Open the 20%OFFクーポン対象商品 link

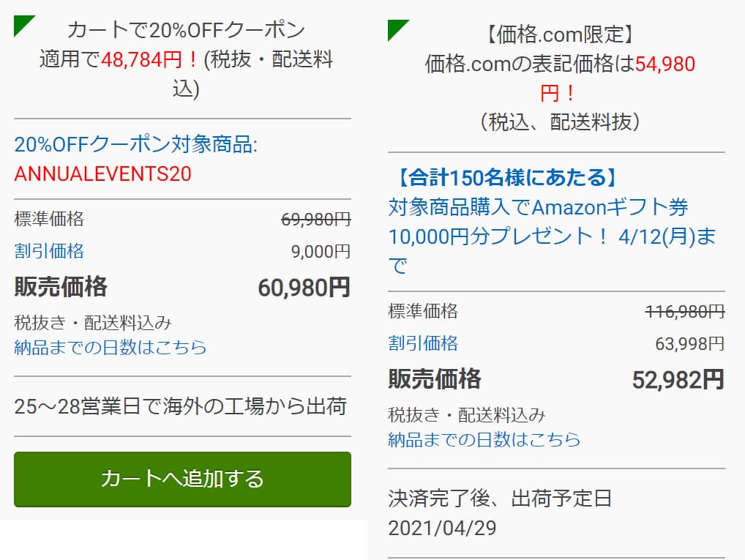tap(136, 144)
